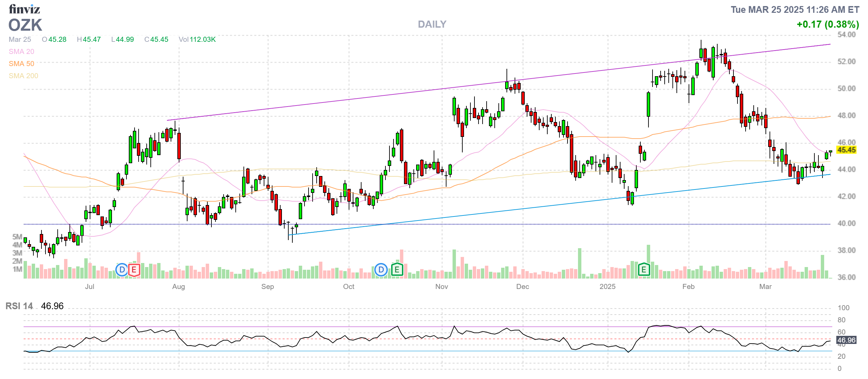Select the Feb label on time axis
Screen dimensions: 868x379
click(x=688, y=287)
